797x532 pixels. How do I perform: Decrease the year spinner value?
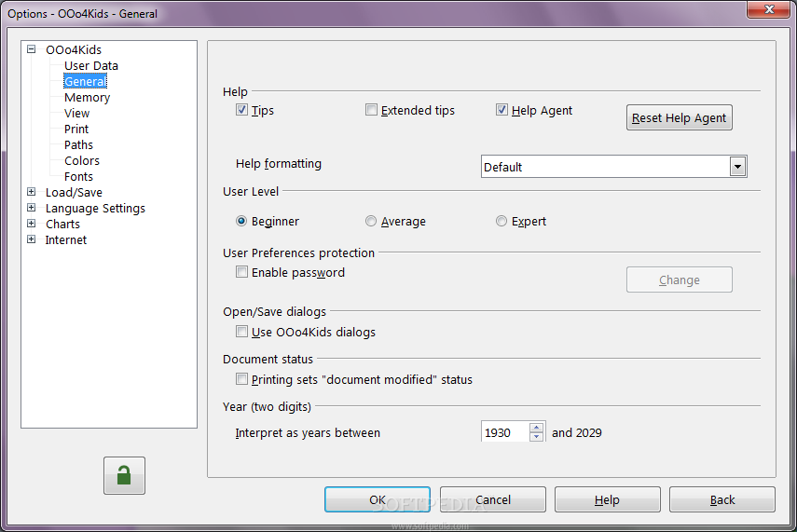point(536,437)
